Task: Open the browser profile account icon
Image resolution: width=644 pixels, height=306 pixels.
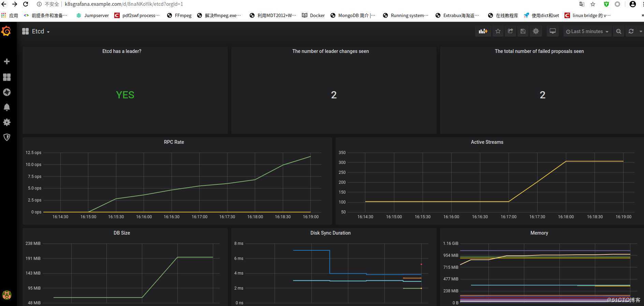Action: 632,4
